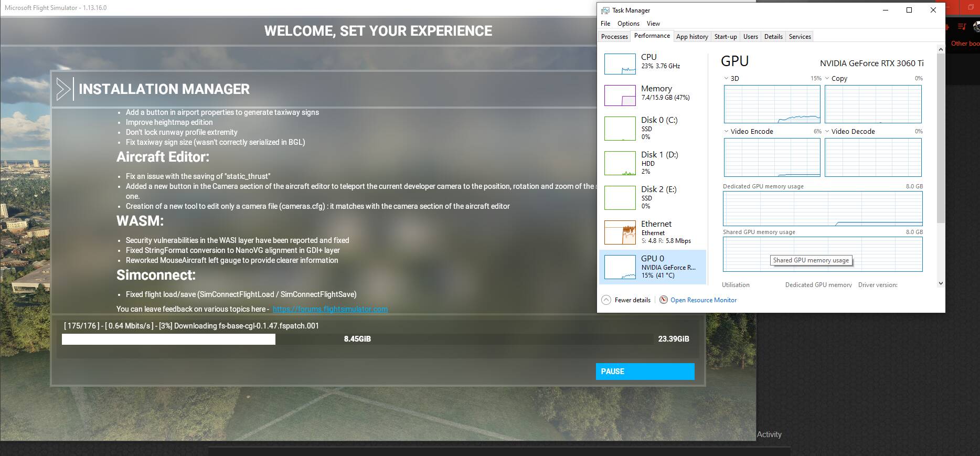Switch to the Start-up tab

pos(726,37)
